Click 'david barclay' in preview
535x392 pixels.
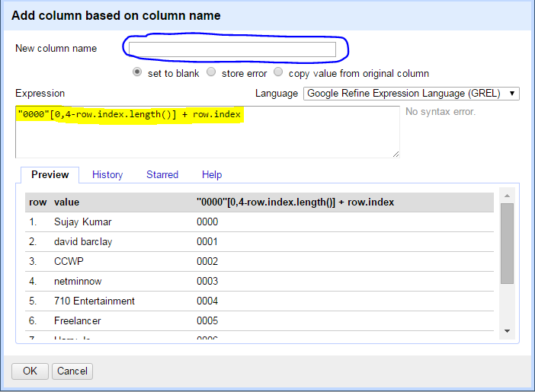tap(83, 242)
